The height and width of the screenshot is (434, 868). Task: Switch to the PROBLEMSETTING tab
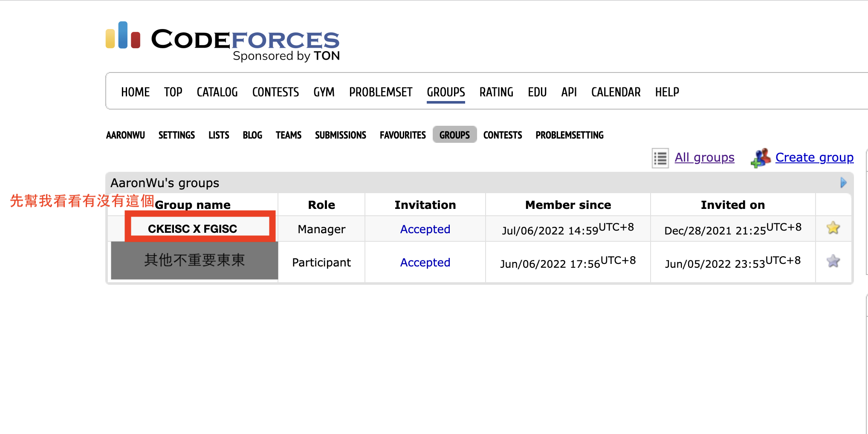(x=570, y=135)
